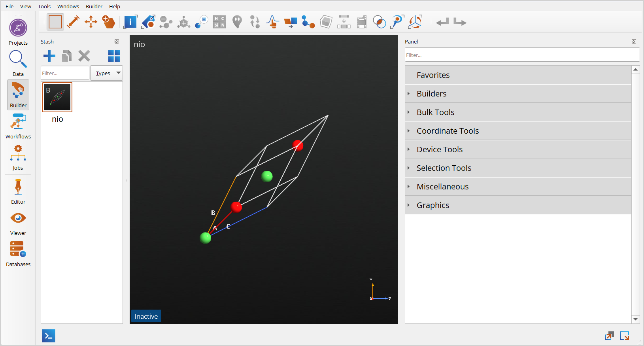Expand the Miscellaneous section

coord(518,187)
